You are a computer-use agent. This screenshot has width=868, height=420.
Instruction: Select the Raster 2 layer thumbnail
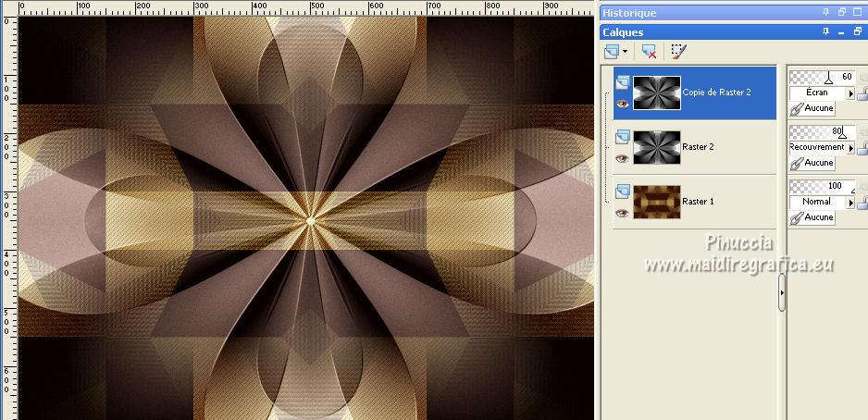pyautogui.click(x=657, y=147)
